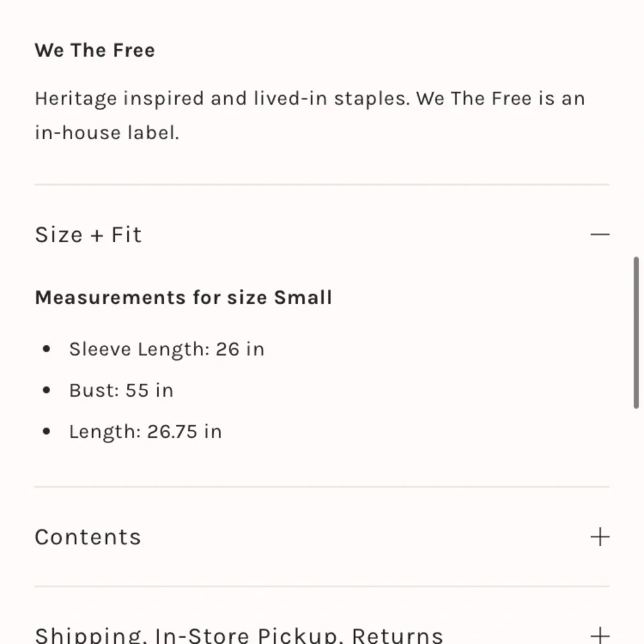The image size is (644, 644).
Task: Expand Shipping section via plus icon
Action: click(x=600, y=635)
